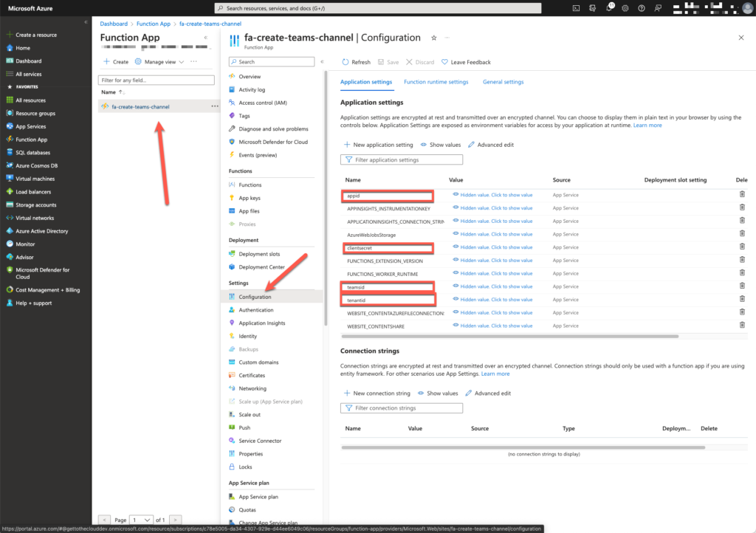Collapse the resource menu panel
This screenshot has height=533, width=756.
point(322,62)
